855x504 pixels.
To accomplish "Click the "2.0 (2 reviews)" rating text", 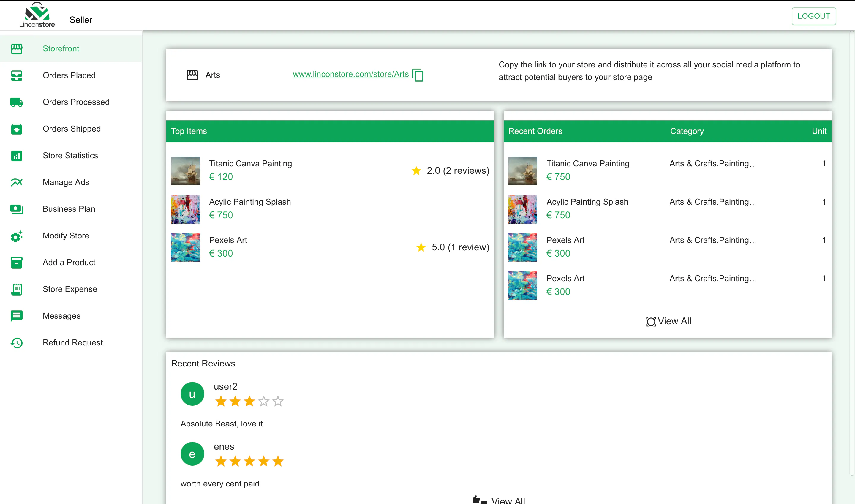I will tap(458, 170).
